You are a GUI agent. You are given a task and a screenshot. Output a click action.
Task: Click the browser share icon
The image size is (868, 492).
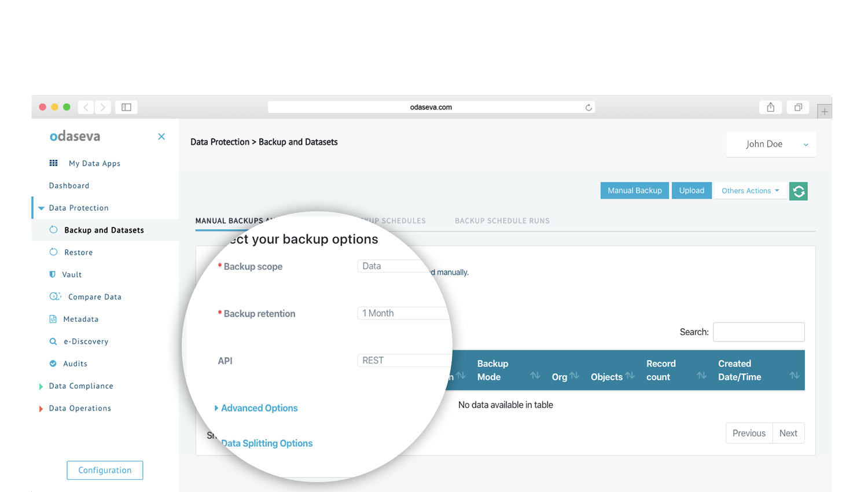771,107
